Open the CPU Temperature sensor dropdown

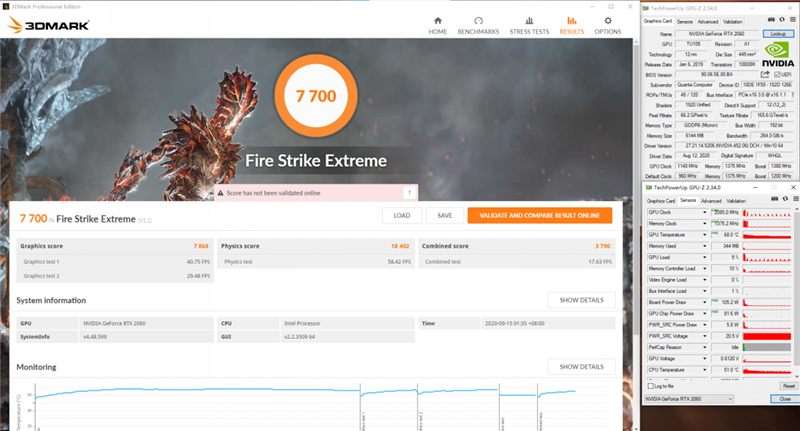(x=705, y=369)
